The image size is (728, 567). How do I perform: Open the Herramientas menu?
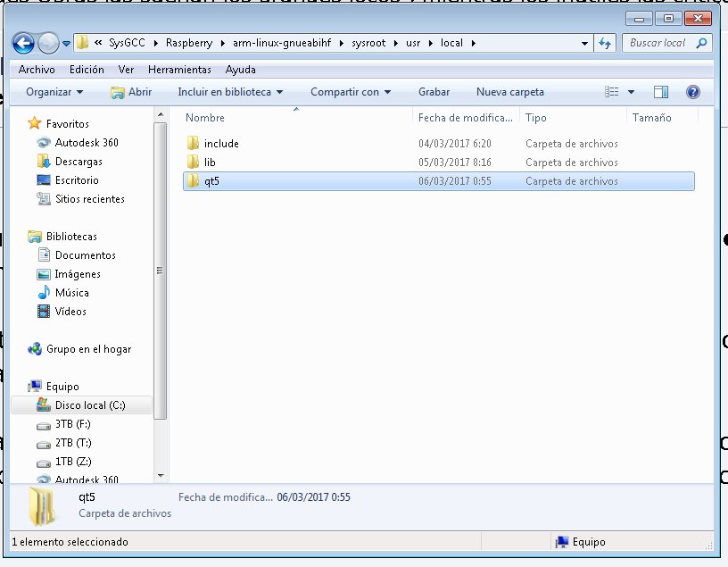click(x=179, y=70)
